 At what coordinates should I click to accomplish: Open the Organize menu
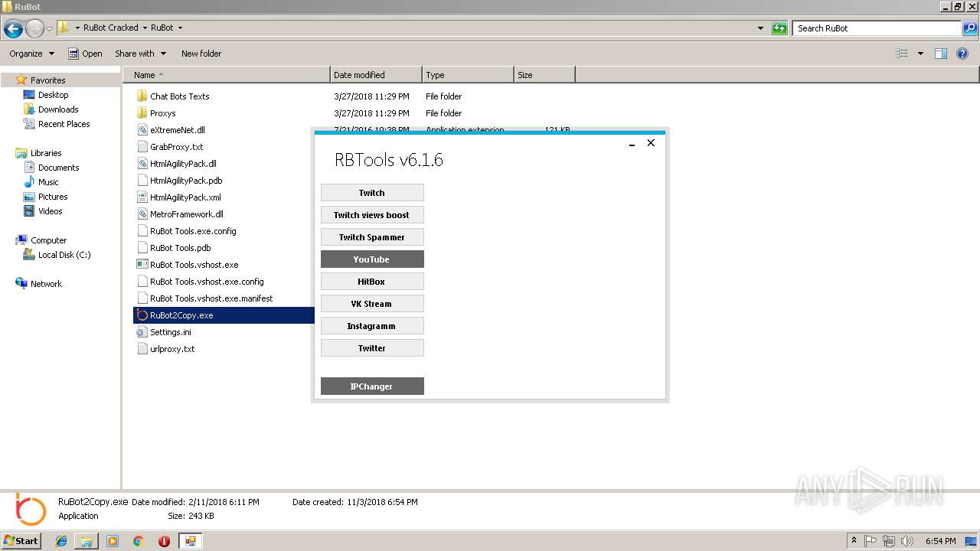[31, 54]
